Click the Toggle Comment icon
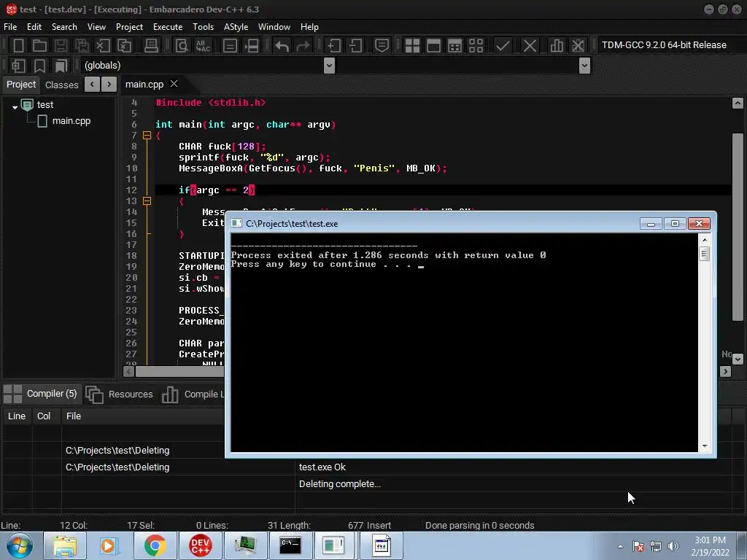 click(382, 46)
